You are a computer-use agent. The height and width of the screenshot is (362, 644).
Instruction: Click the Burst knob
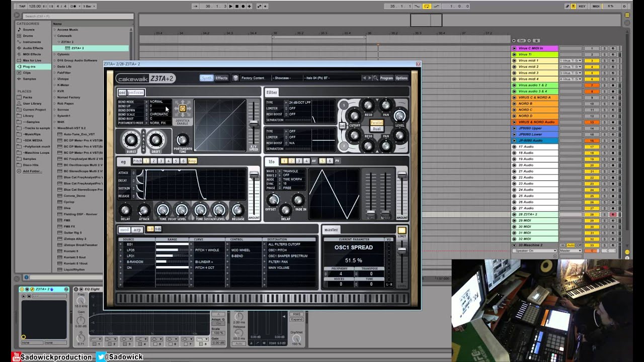click(131, 140)
